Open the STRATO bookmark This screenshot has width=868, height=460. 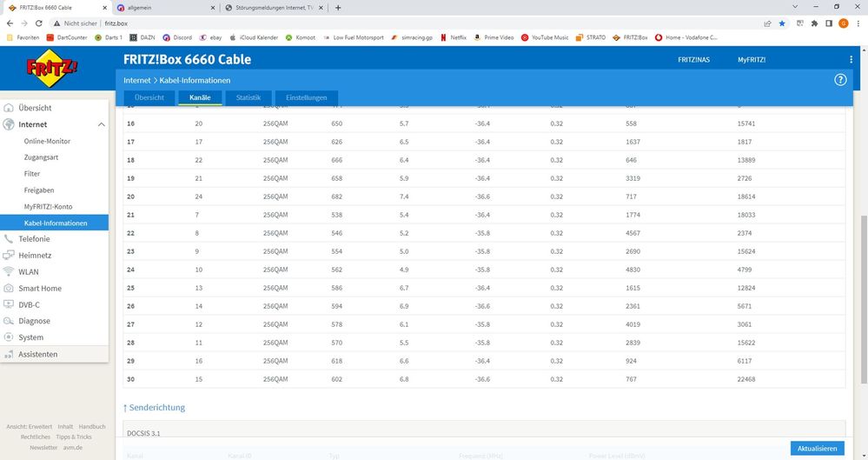(591, 37)
